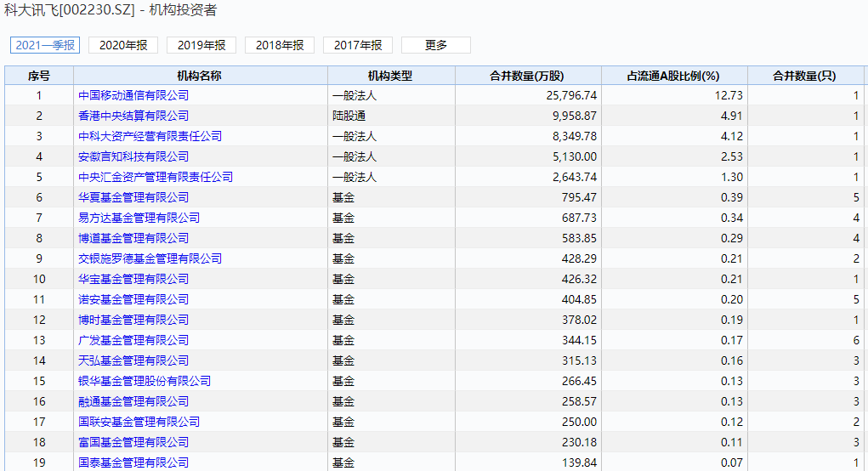
Task: Open 中国移动通信有限公司 link
Action: (x=133, y=95)
